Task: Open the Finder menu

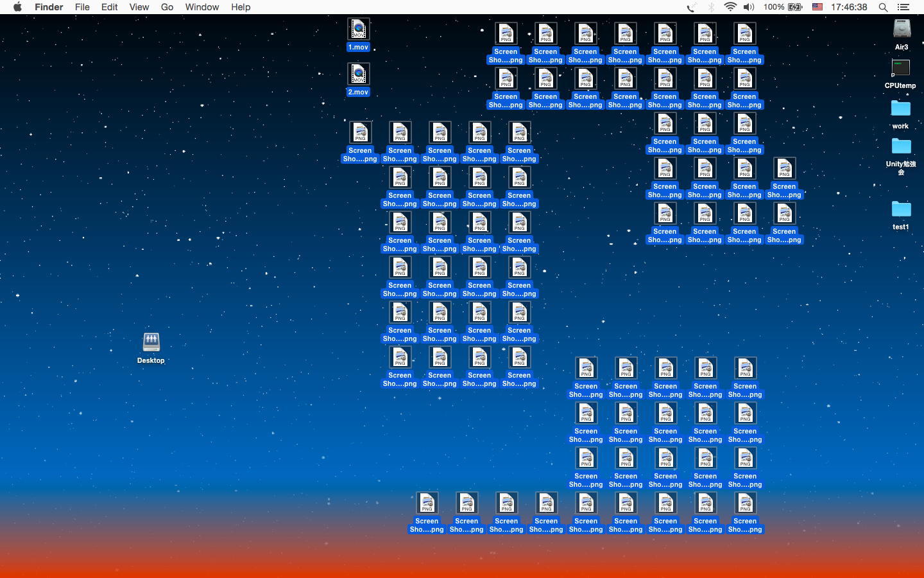Action: click(x=49, y=7)
